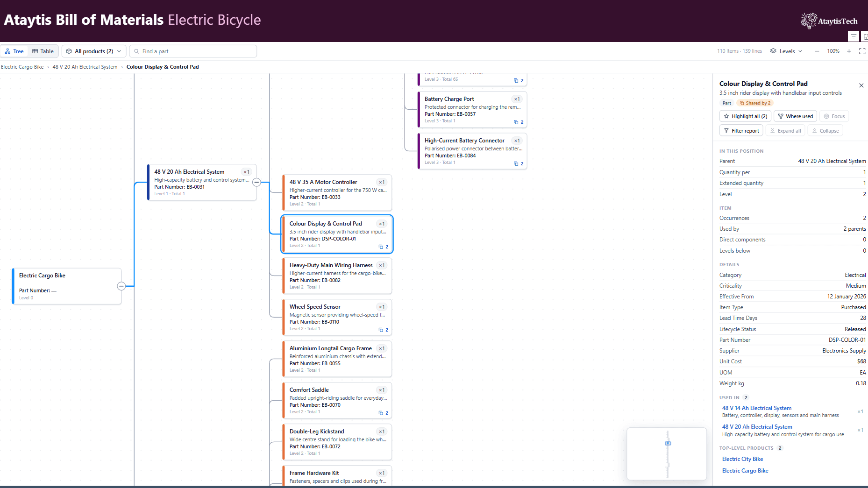Zoom out using the minus icon
Viewport: 868px width, 488px height.
click(817, 51)
